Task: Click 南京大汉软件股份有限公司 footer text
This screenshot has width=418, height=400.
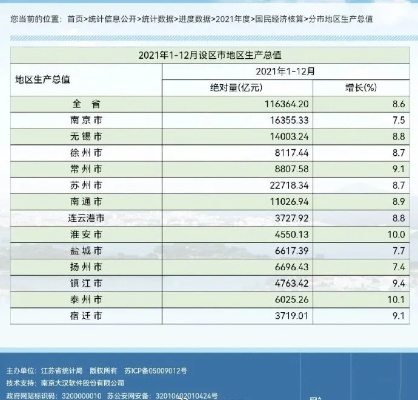Action: coord(83,383)
